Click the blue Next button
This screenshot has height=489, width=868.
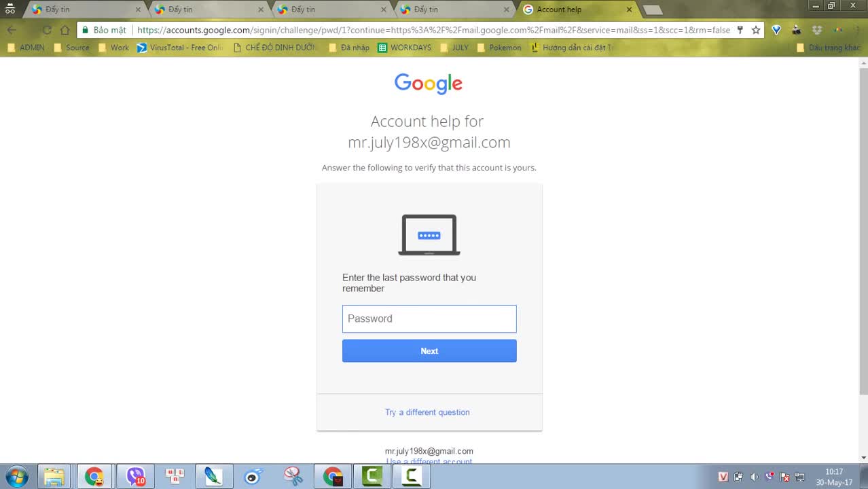pyautogui.click(x=429, y=351)
